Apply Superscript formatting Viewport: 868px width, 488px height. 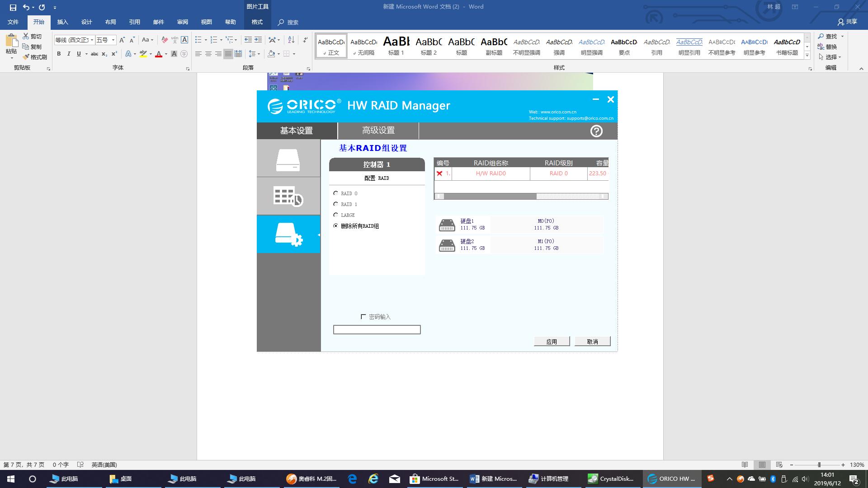[x=114, y=54]
